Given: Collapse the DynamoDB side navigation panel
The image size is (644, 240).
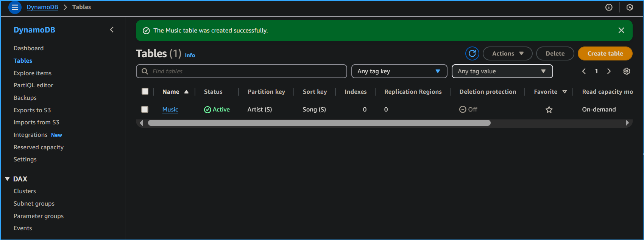Looking at the screenshot, I should click(x=112, y=30).
